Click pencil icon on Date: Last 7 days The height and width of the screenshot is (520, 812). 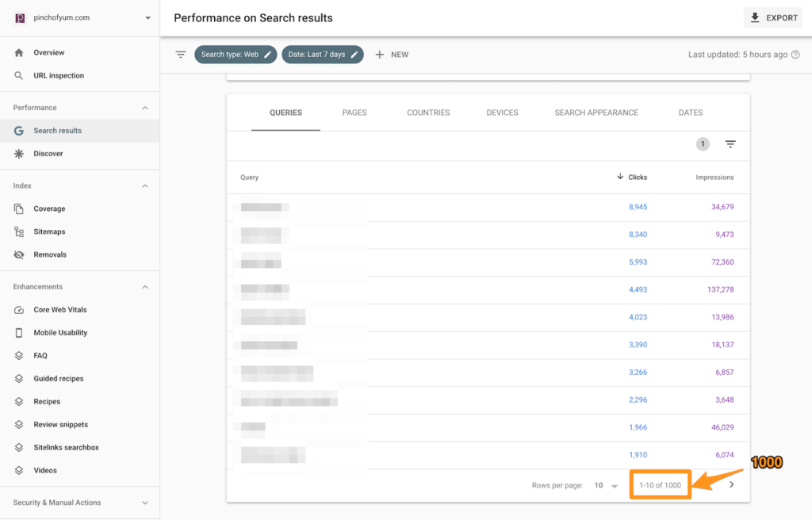[x=354, y=55]
